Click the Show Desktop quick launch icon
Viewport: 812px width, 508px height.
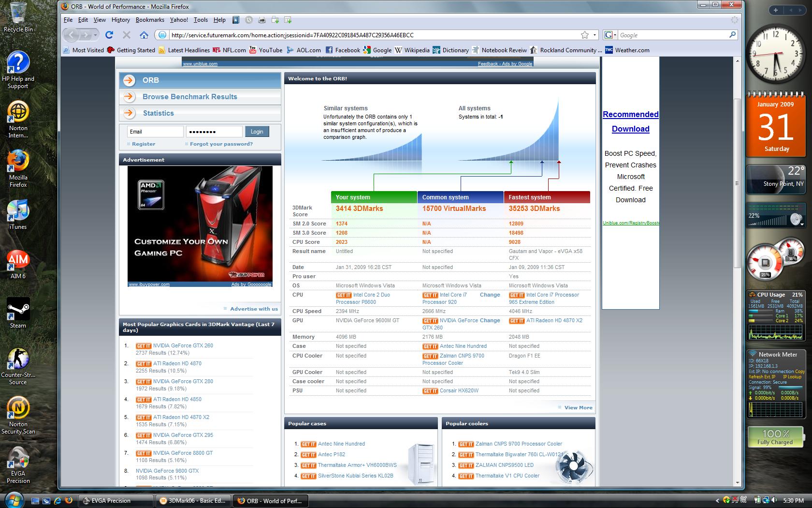point(35,501)
